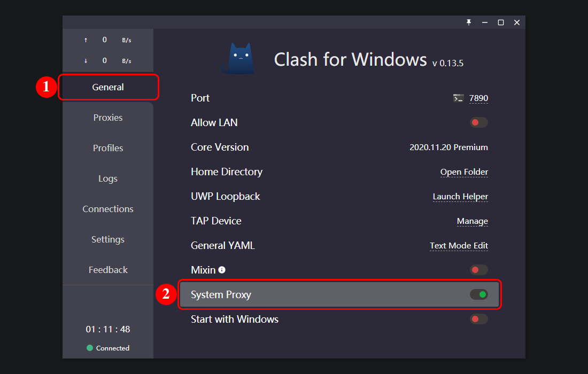Disable the System Proxy toggle
This screenshot has height=374, width=588.
click(479, 294)
